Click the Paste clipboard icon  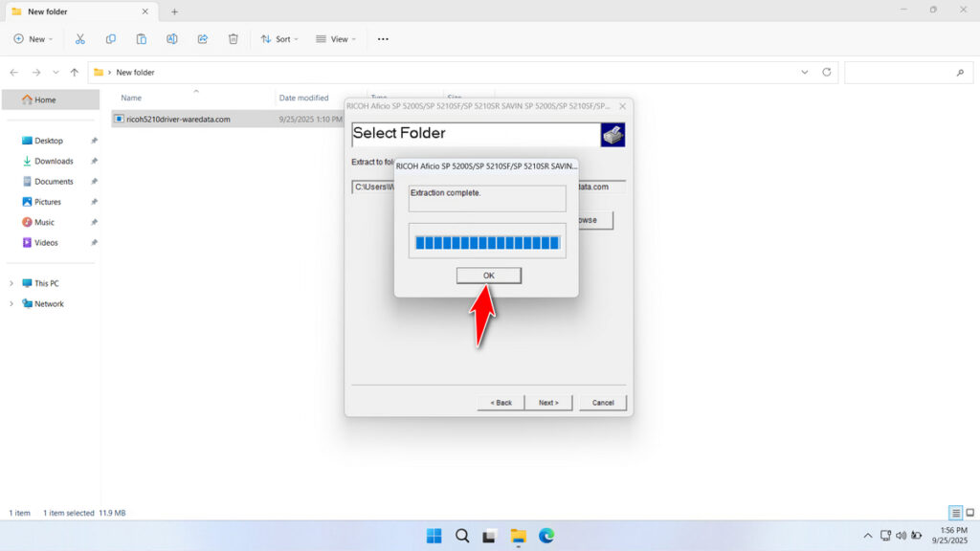142,38
